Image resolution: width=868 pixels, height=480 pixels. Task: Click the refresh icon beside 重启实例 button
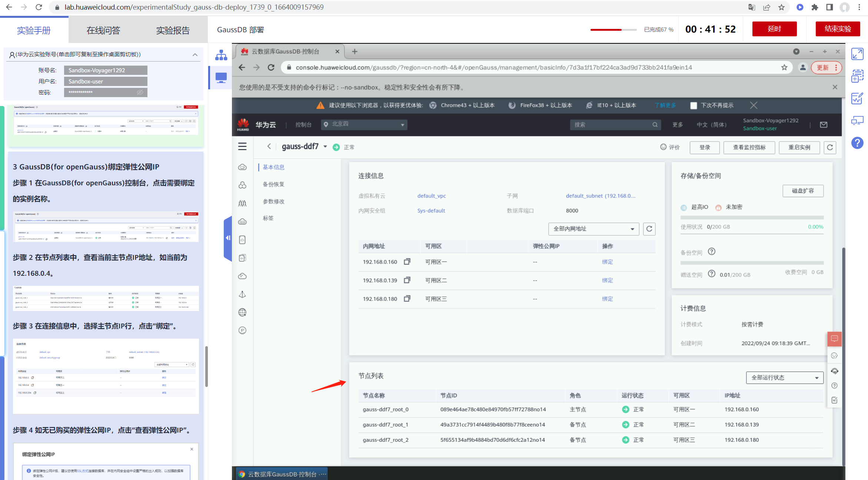click(x=830, y=147)
